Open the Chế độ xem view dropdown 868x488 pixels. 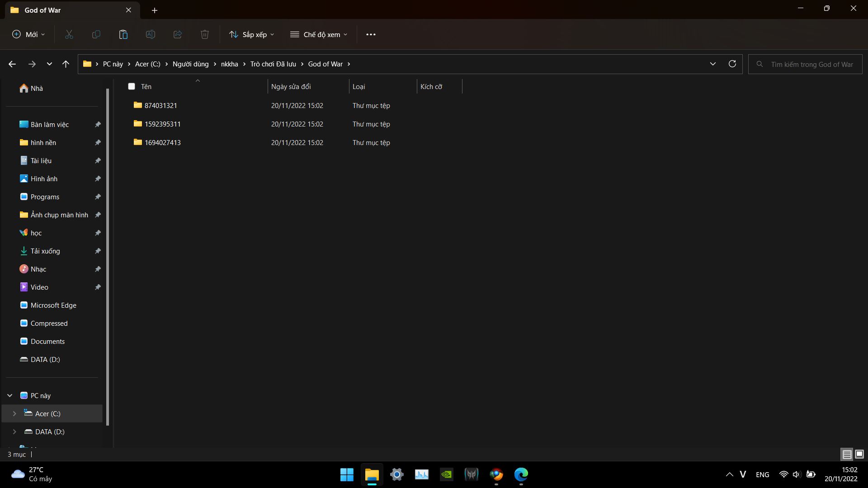(x=319, y=34)
